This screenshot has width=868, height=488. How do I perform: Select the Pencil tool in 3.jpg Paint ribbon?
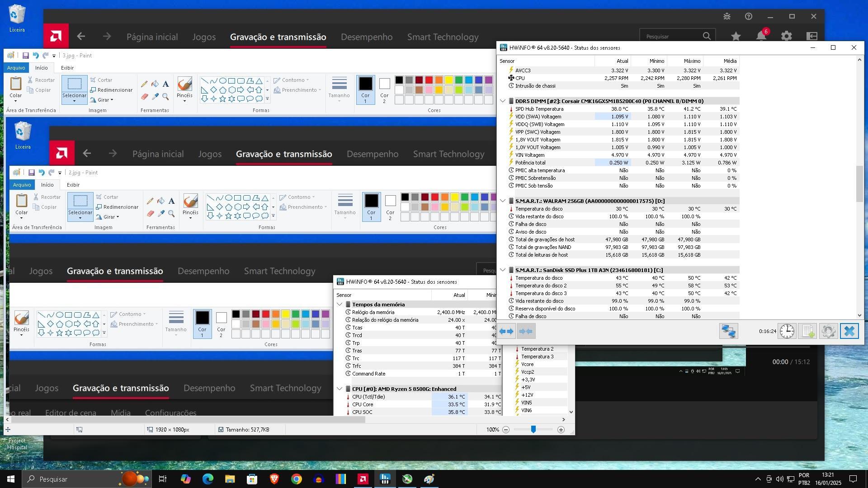[144, 84]
